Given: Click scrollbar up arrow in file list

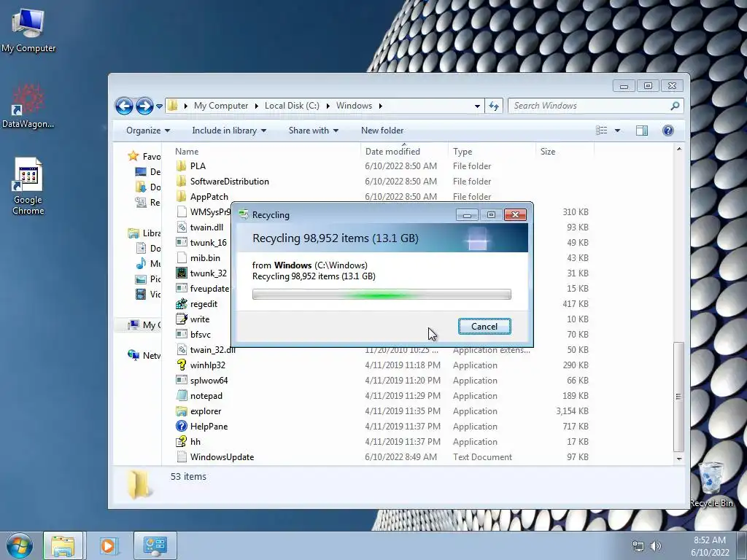Looking at the screenshot, I should pyautogui.click(x=679, y=149).
